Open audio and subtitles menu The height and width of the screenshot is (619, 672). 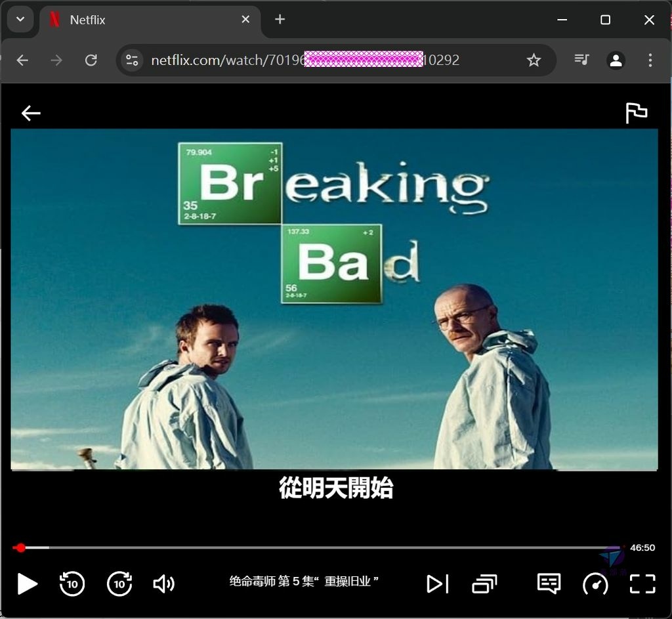coord(549,584)
